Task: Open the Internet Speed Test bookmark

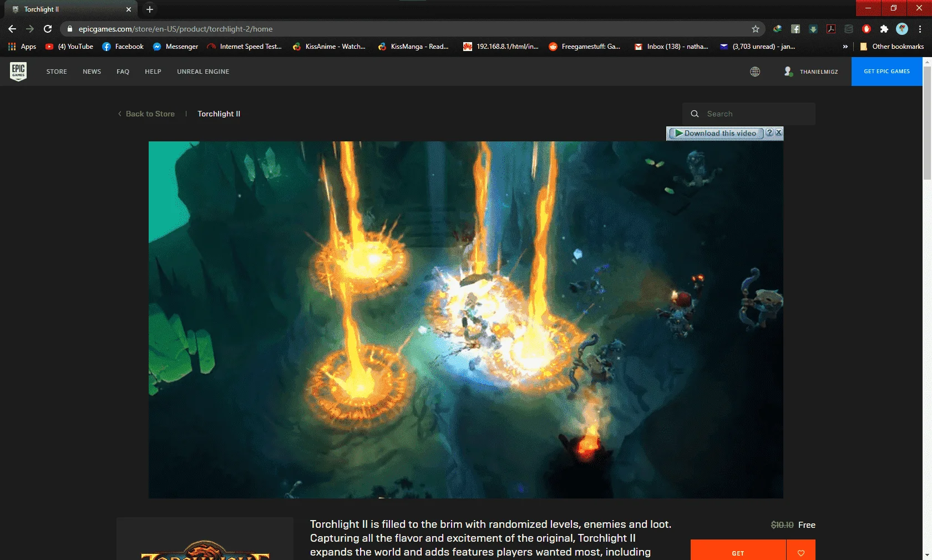Action: (x=245, y=47)
